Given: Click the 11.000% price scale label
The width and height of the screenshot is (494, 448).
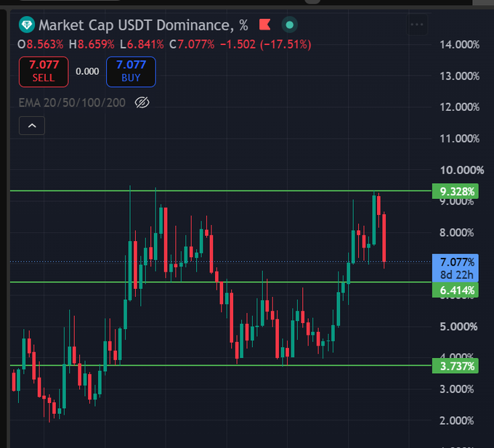Looking at the screenshot, I should [460, 139].
